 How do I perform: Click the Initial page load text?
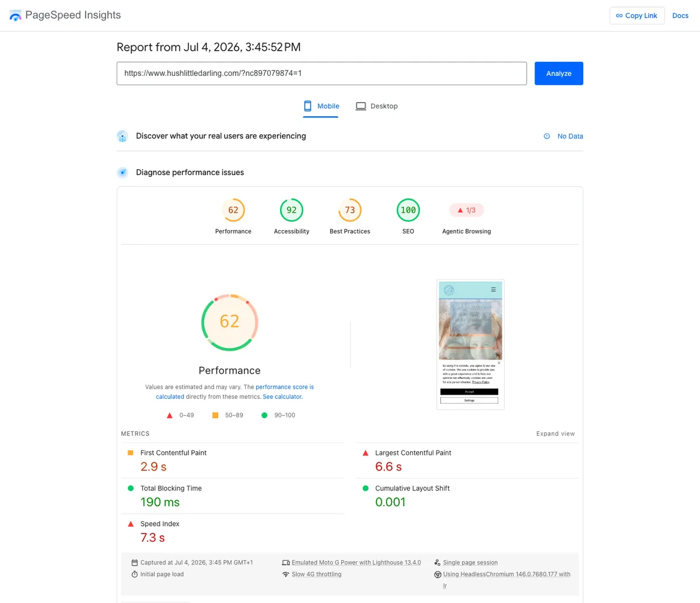162,574
